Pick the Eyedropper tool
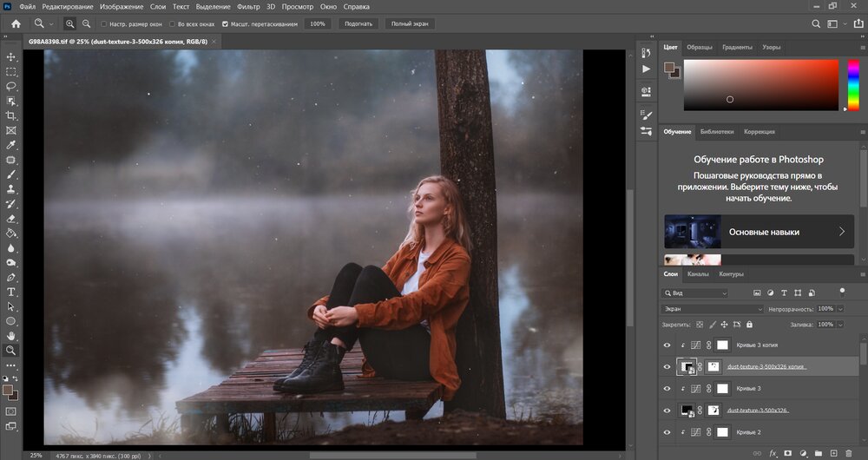The height and width of the screenshot is (460, 868). pyautogui.click(x=11, y=145)
